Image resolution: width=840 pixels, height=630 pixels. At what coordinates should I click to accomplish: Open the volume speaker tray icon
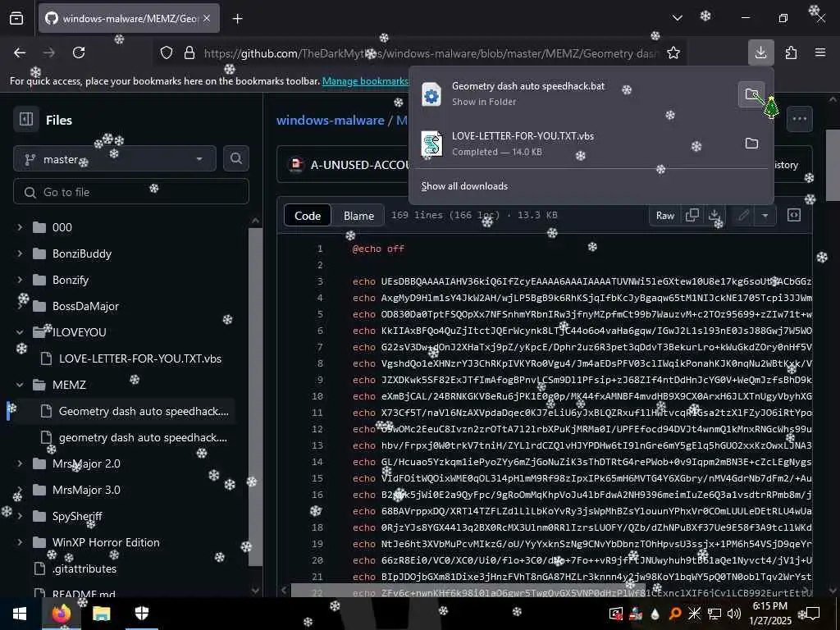click(734, 614)
